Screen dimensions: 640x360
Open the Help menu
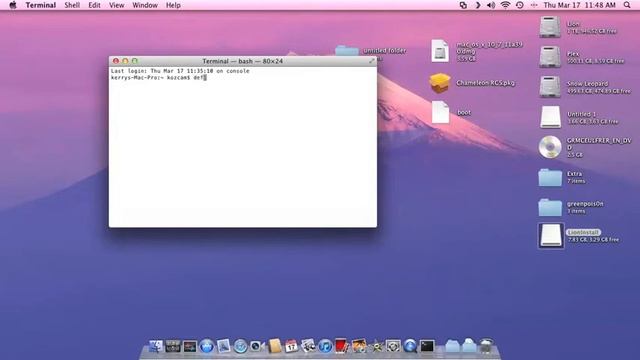[173, 5]
